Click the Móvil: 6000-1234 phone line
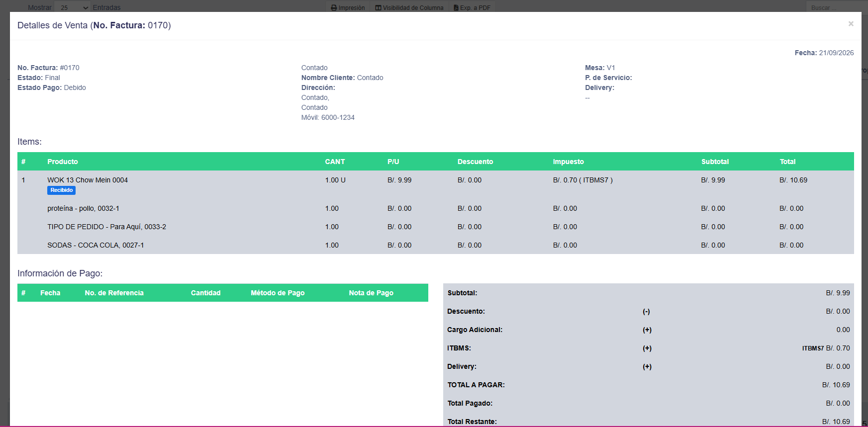The width and height of the screenshot is (868, 427). coord(328,117)
